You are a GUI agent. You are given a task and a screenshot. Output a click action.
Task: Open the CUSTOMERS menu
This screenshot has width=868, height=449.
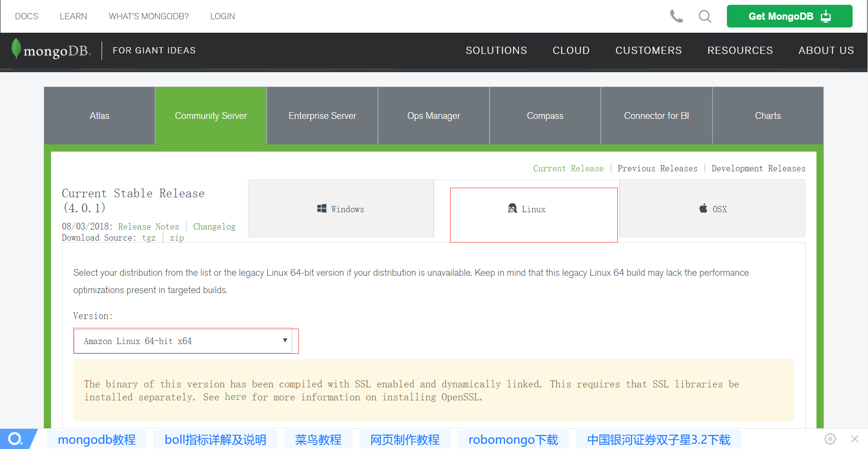(x=648, y=51)
